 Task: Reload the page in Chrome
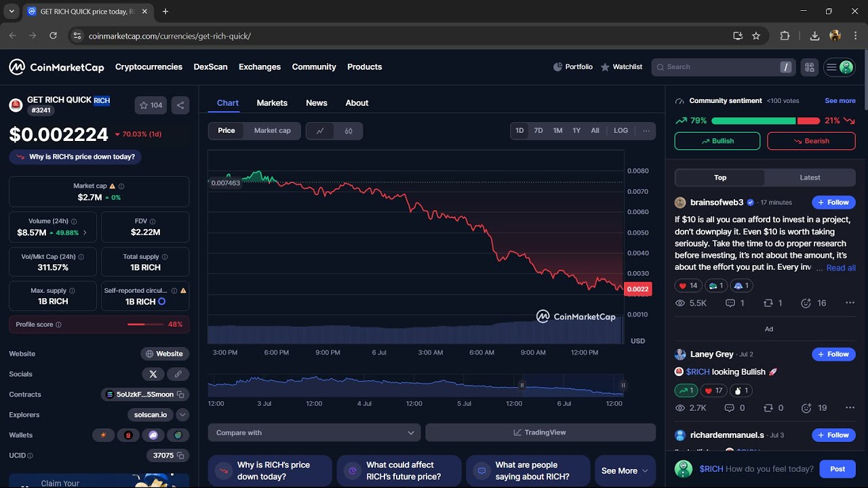coord(54,36)
